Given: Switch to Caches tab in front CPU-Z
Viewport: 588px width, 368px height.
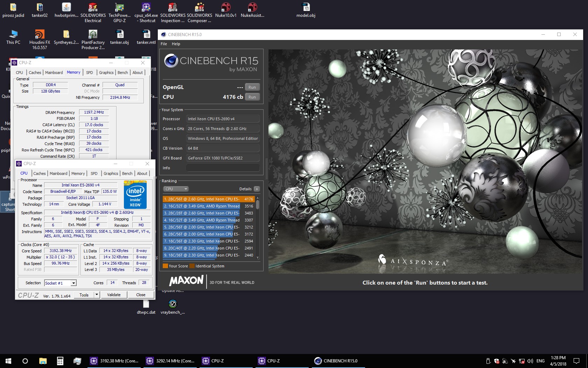Looking at the screenshot, I should tap(40, 173).
